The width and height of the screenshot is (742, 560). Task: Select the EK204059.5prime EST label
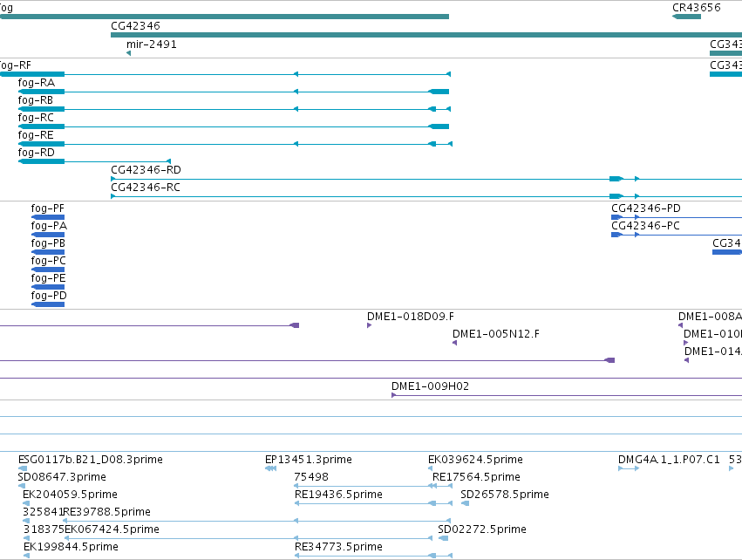(70, 495)
